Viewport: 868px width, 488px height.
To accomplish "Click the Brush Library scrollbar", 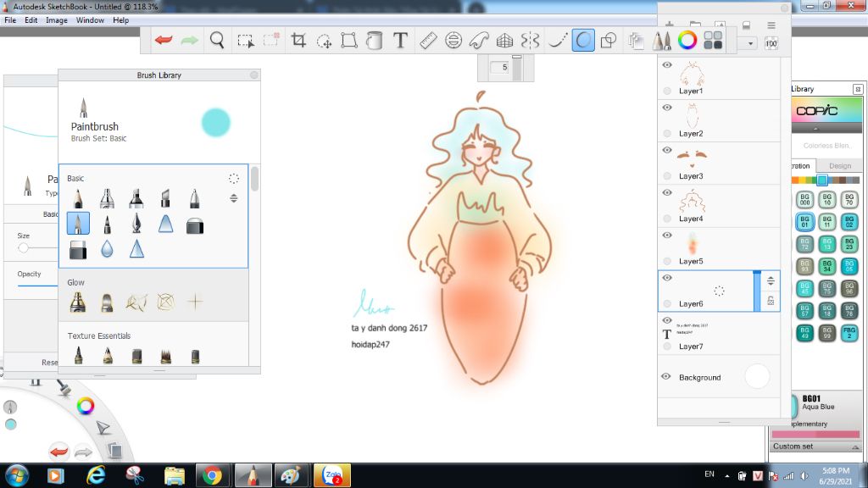I will click(254, 179).
